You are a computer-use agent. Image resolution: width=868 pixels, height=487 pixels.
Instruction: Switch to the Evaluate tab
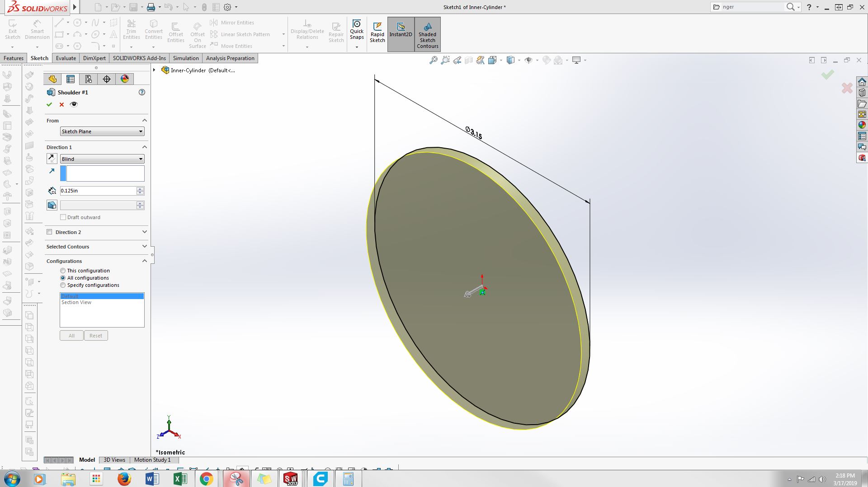pyautogui.click(x=66, y=58)
